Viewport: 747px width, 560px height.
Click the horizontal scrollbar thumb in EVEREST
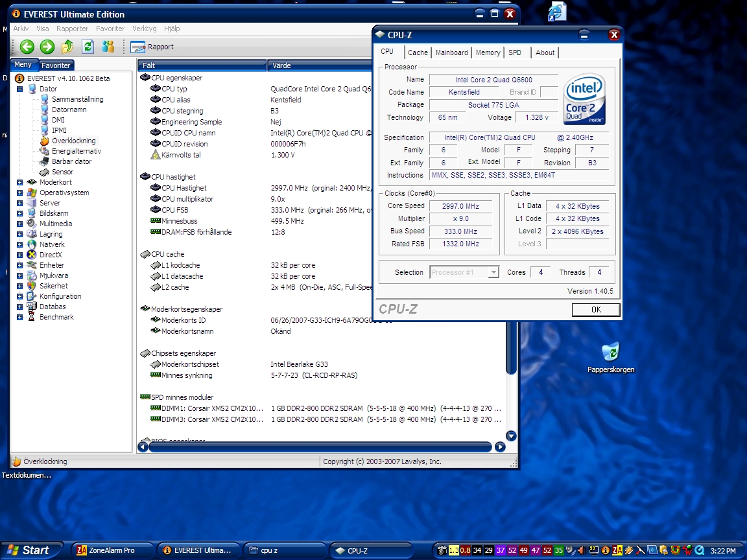(320, 447)
